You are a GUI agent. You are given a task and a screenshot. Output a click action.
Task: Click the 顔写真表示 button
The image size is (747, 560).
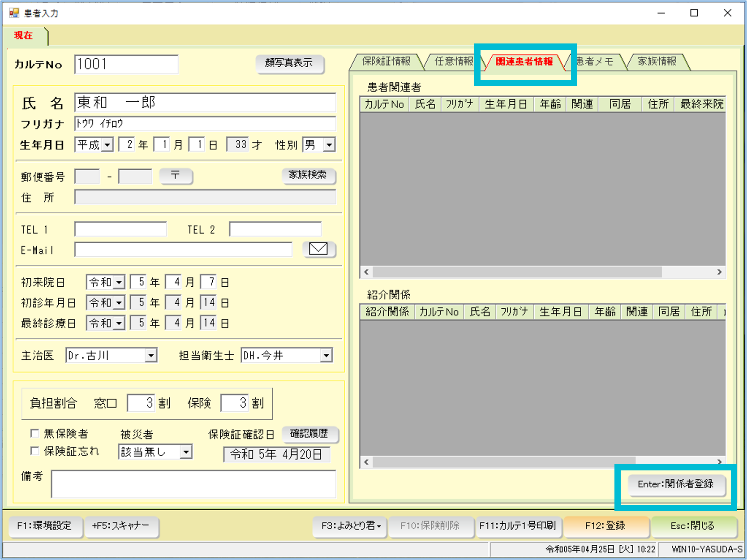[x=289, y=63]
